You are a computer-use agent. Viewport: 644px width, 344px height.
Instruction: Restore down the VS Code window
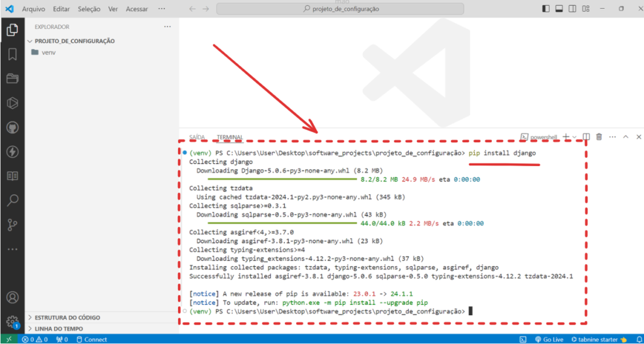pos(621,9)
